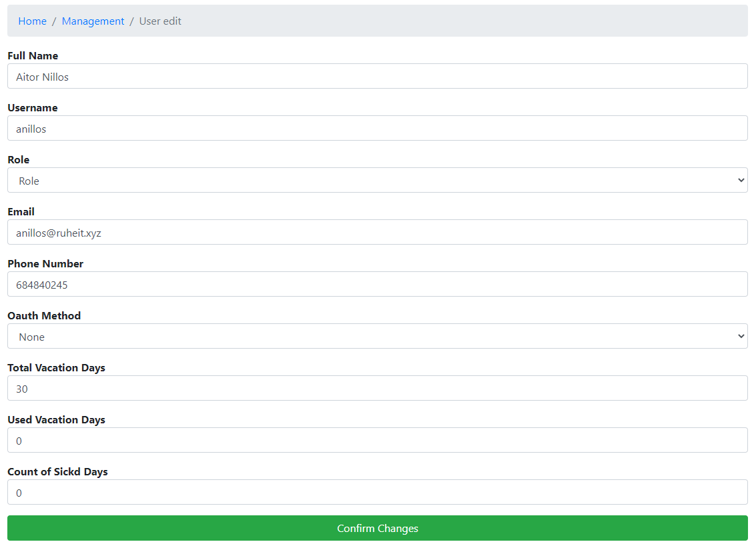This screenshot has width=756, height=544.
Task: Click the Role dropdown chevron arrow
Action: pyautogui.click(x=740, y=180)
